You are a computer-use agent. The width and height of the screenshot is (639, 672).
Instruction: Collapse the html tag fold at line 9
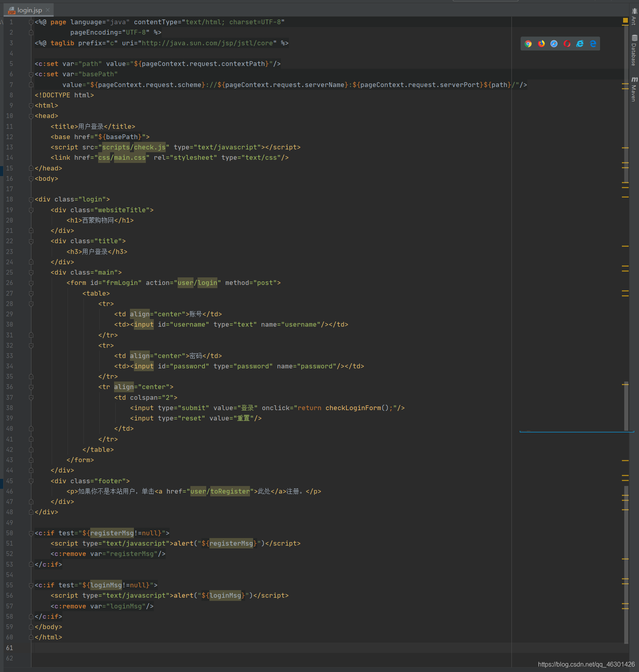pyautogui.click(x=31, y=106)
